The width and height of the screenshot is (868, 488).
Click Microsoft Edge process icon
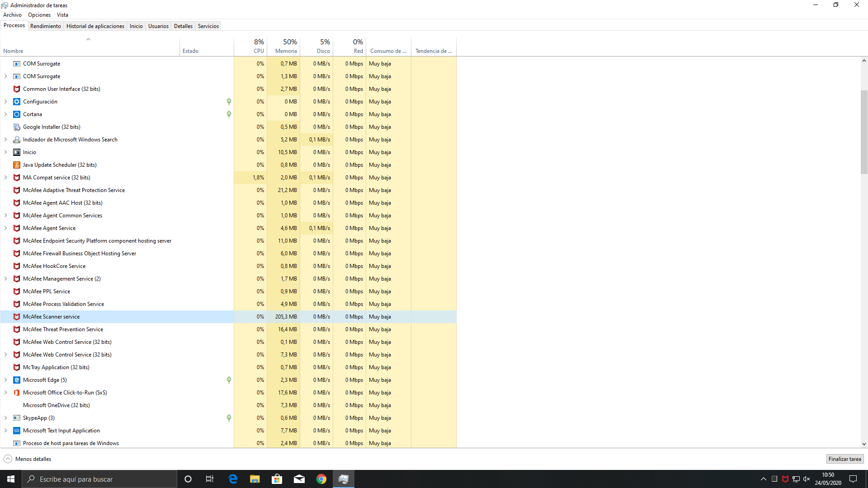17,380
